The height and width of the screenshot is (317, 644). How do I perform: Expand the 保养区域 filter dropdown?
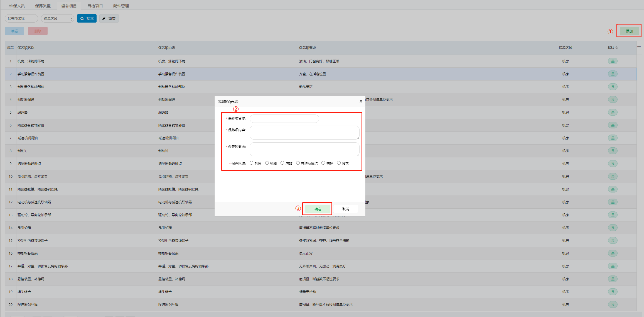pos(58,19)
